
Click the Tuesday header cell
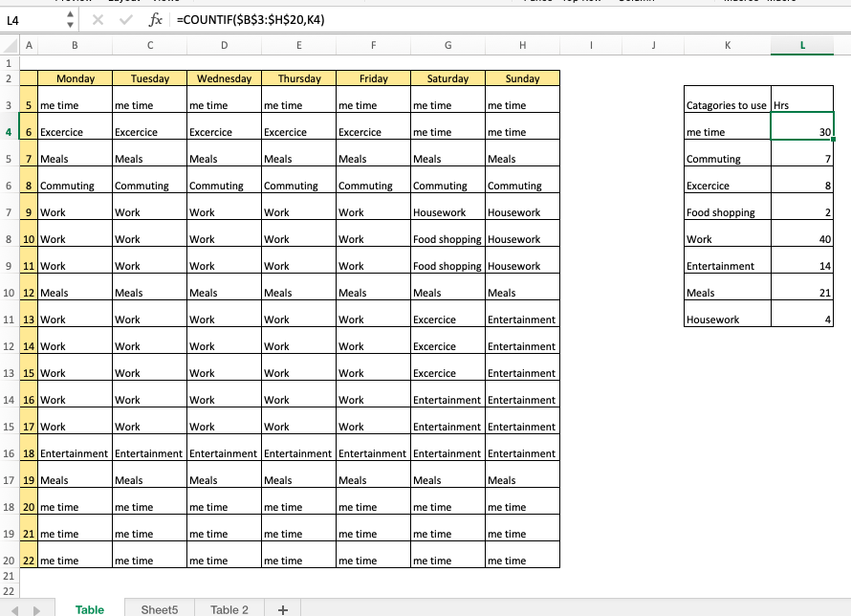tap(150, 78)
